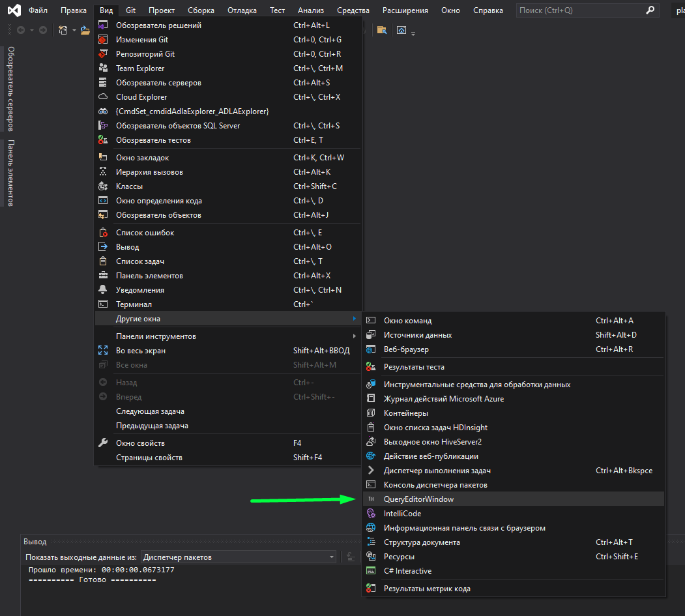The width and height of the screenshot is (685, 616).
Task: Open the Отладка menu
Action: (242, 10)
